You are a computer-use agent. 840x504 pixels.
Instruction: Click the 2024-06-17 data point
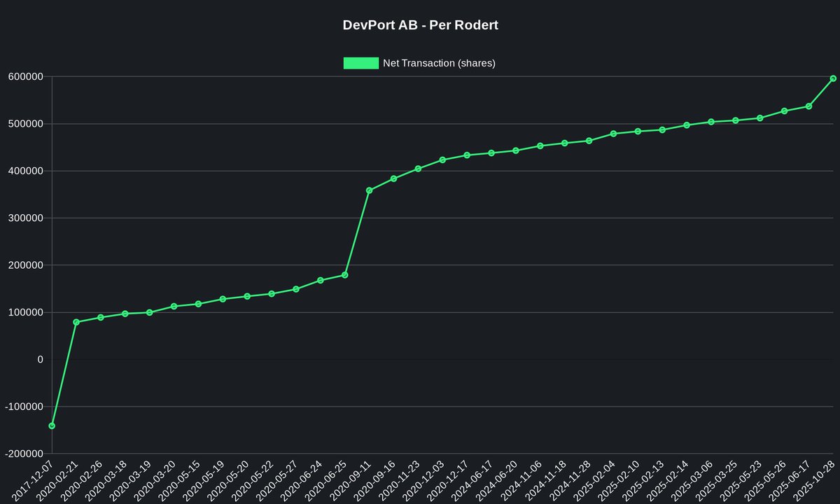pos(491,152)
